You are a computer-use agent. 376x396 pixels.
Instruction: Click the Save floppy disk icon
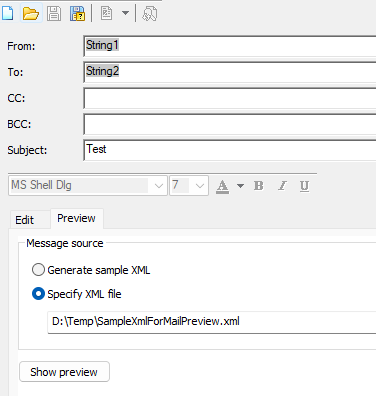coord(54,14)
